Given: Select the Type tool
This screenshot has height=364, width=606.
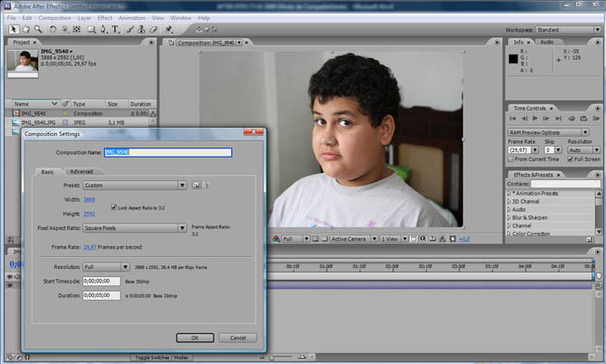Looking at the screenshot, I should click(115, 28).
